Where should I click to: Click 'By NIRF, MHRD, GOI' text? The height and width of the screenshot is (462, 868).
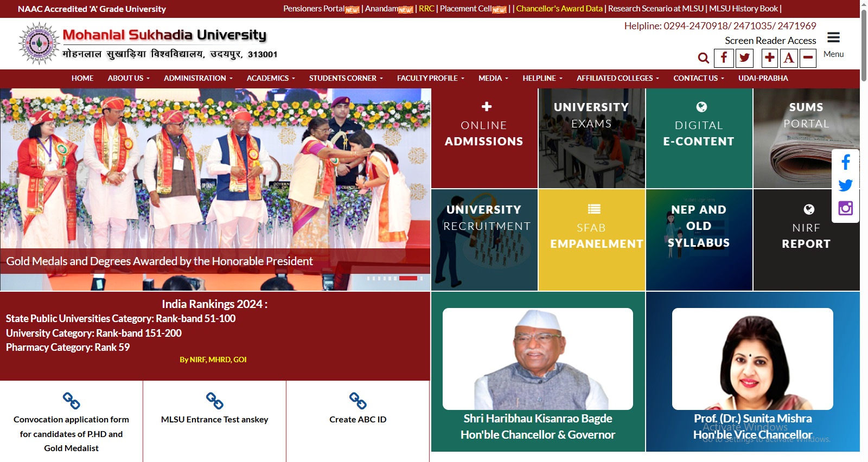pos(213,360)
